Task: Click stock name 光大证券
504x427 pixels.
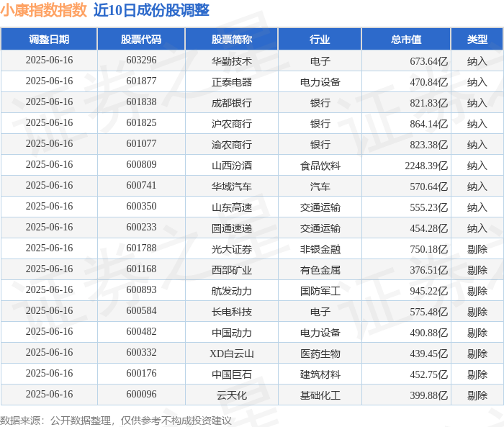Action: tap(231, 249)
